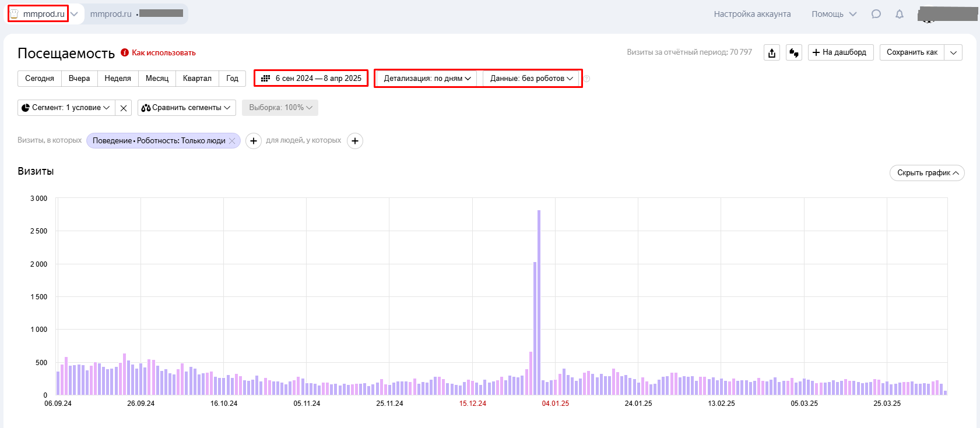Image resolution: width=980 pixels, height=428 pixels.
Task: Open Выборка: 100% dropdown
Action: [280, 108]
